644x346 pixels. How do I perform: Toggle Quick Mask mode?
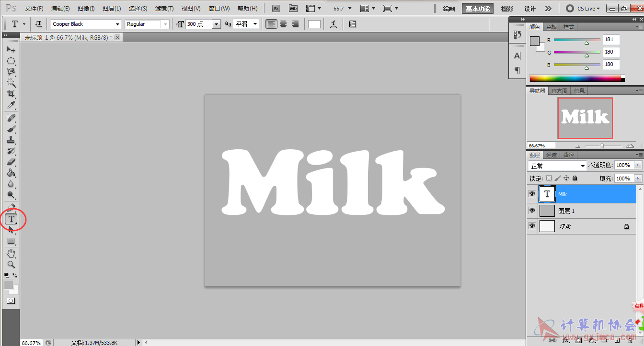click(11, 301)
